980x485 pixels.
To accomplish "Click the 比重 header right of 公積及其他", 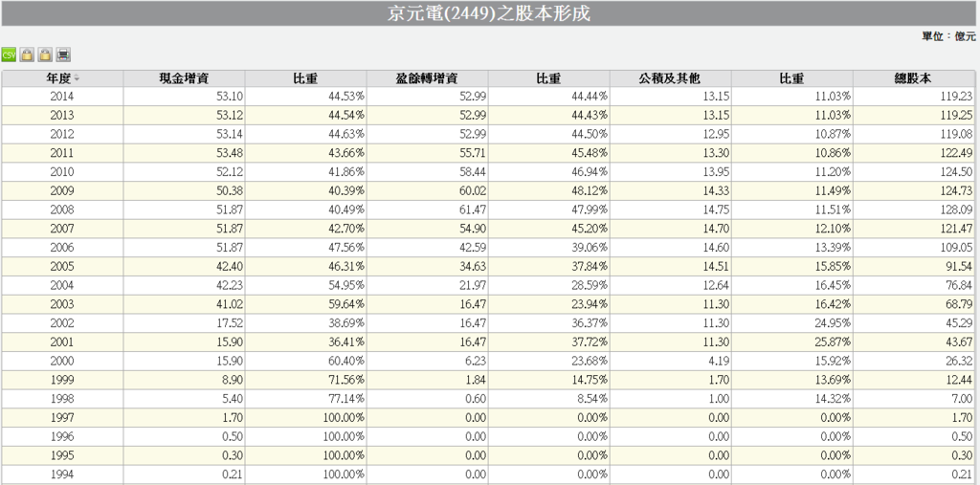I will point(791,78).
